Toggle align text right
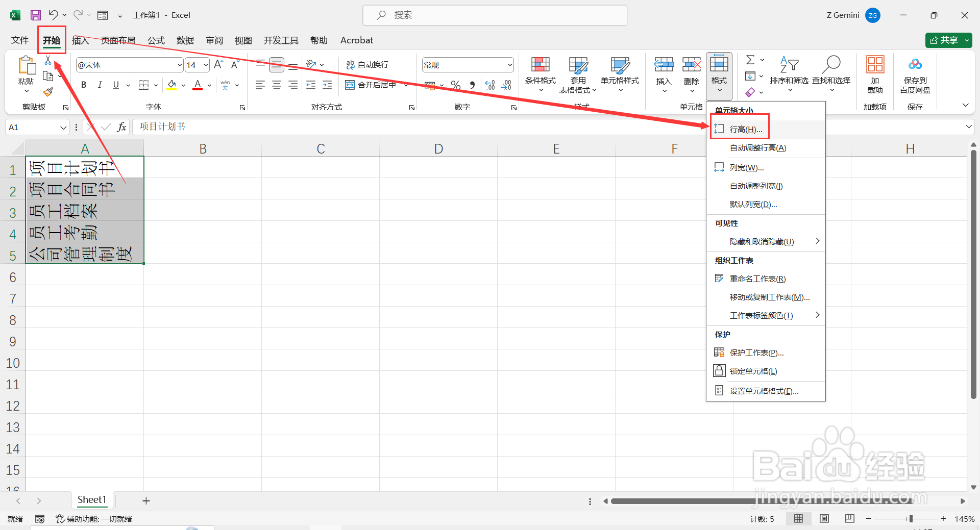The height and width of the screenshot is (530, 980). [x=293, y=85]
